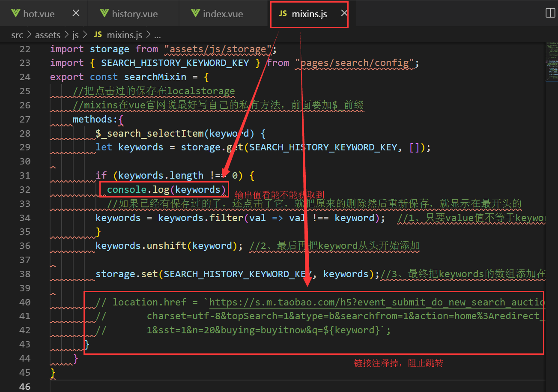Click the "pages/search/config" import path
Image resolution: width=558 pixels, height=392 pixels.
tap(355, 63)
